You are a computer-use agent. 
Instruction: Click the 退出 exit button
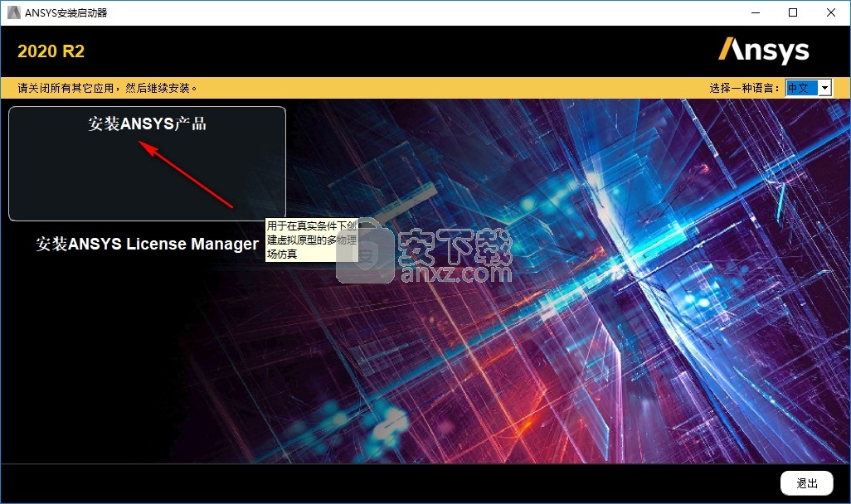(x=806, y=483)
